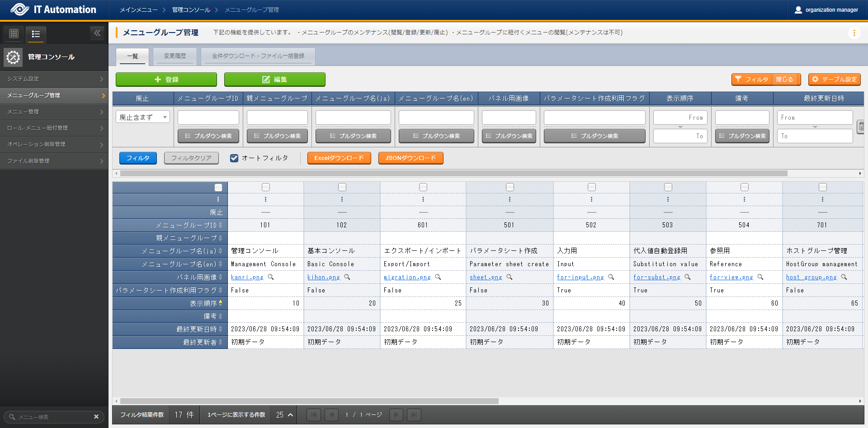This screenshot has height=428, width=868.
Task: Clear the menu search with X icon
Action: [96, 417]
